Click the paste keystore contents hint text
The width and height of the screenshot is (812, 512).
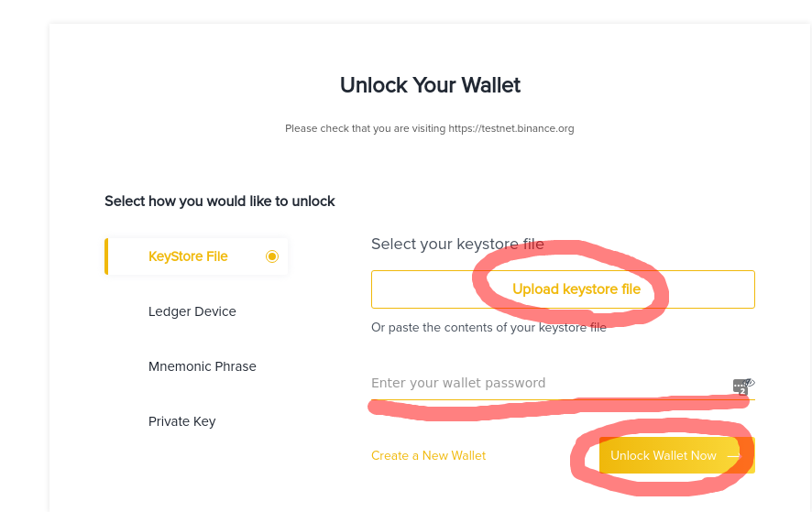(x=488, y=327)
